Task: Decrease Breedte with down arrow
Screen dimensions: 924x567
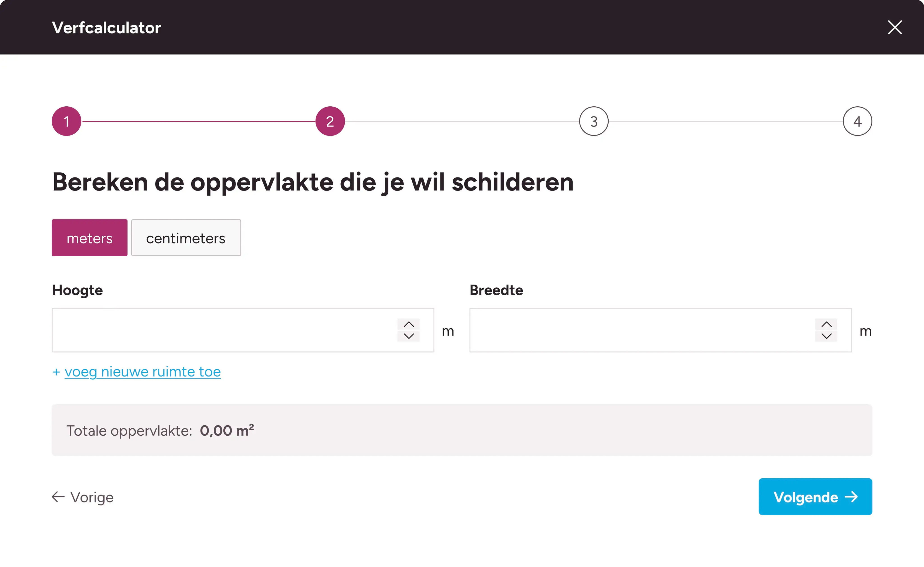Action: pyautogui.click(x=826, y=336)
